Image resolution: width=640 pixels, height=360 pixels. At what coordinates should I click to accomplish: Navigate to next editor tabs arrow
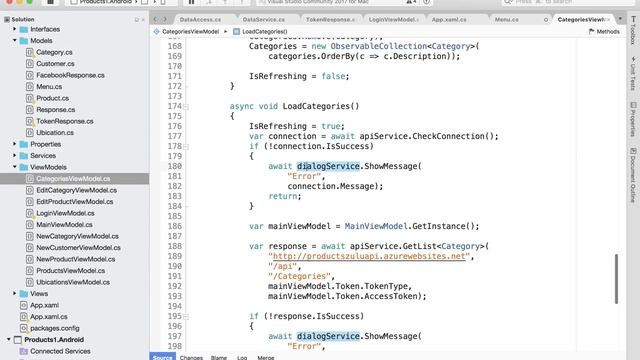point(165,19)
